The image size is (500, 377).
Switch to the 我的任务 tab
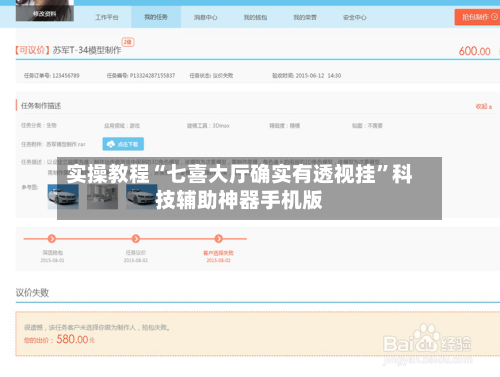(x=156, y=17)
